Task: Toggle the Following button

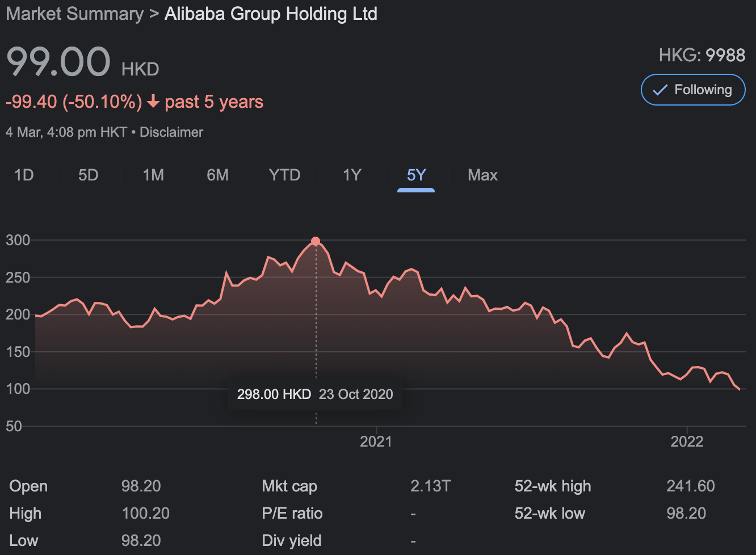Action: click(692, 90)
